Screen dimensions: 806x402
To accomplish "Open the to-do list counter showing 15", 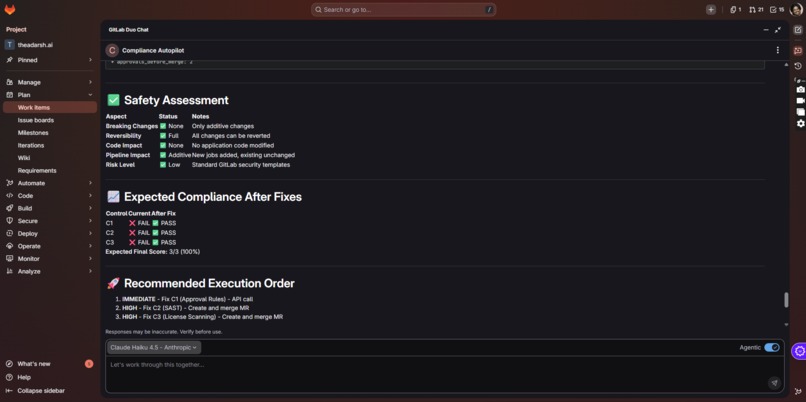I will [x=777, y=9].
